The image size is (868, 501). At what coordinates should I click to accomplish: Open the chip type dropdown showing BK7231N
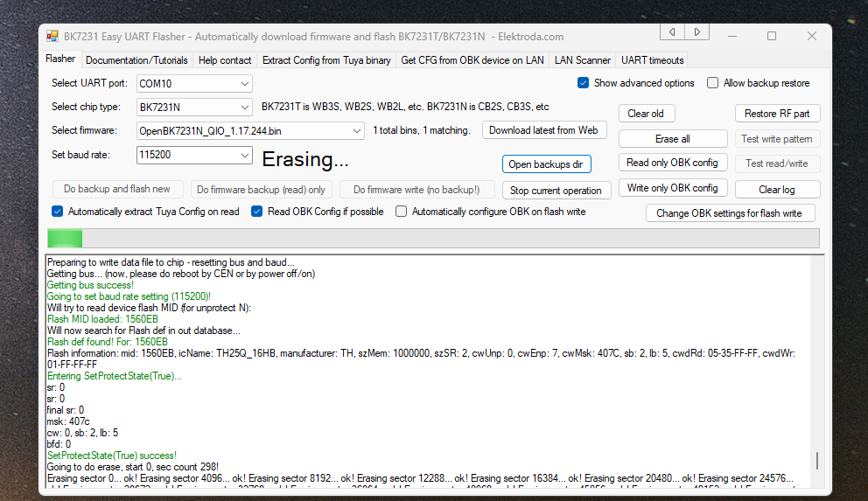point(194,107)
